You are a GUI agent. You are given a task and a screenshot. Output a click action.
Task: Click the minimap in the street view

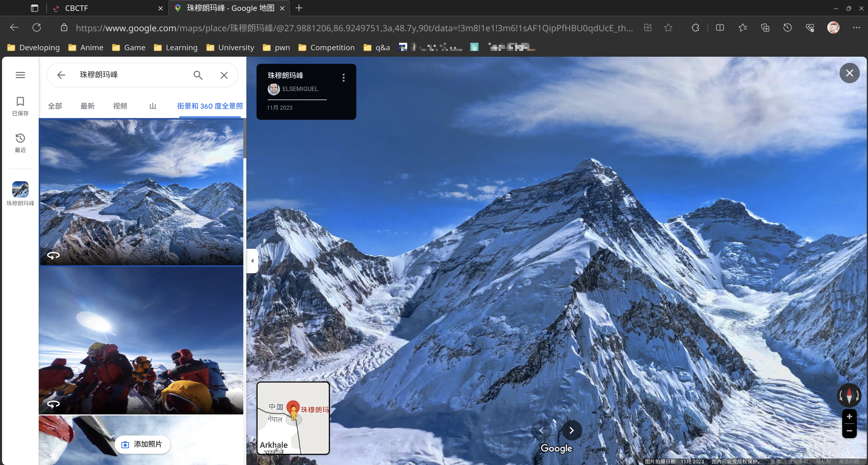coord(293,418)
